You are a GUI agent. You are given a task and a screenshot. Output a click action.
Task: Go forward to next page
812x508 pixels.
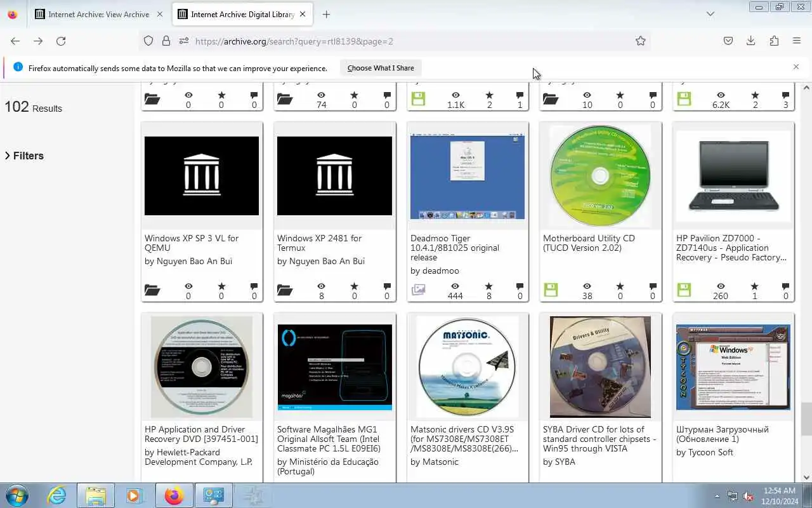pyautogui.click(x=38, y=41)
